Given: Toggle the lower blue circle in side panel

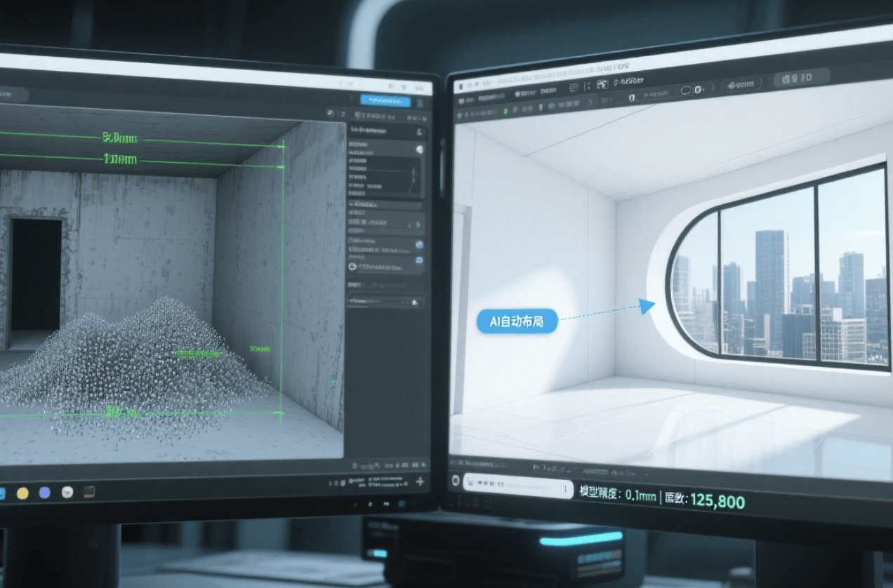Looking at the screenshot, I should pyautogui.click(x=419, y=260).
